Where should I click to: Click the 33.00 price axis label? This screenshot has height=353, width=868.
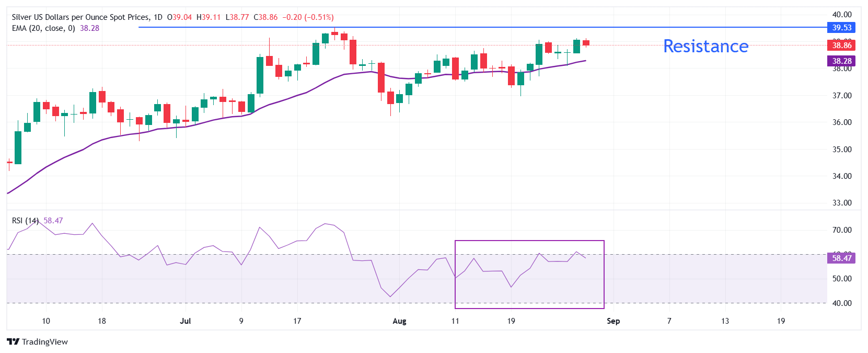[841, 203]
